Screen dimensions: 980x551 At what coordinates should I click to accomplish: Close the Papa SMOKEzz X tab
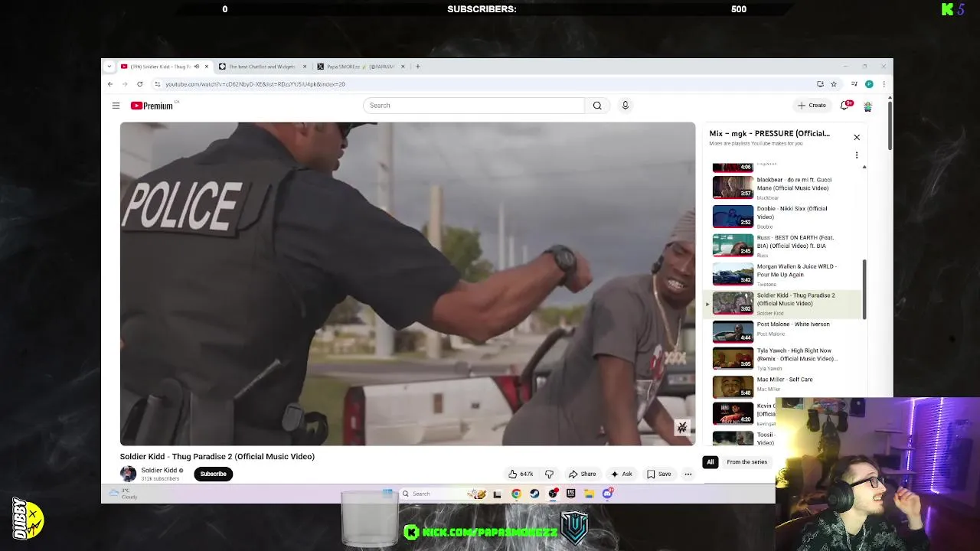(403, 67)
